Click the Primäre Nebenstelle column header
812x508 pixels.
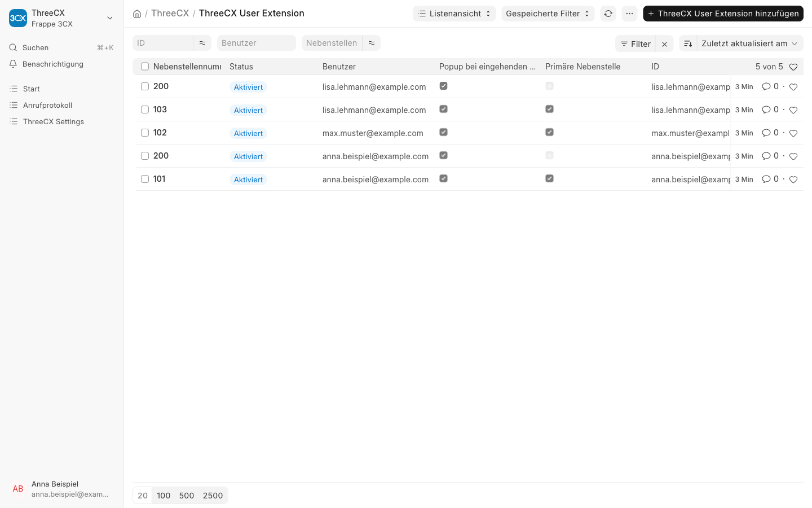(583, 67)
